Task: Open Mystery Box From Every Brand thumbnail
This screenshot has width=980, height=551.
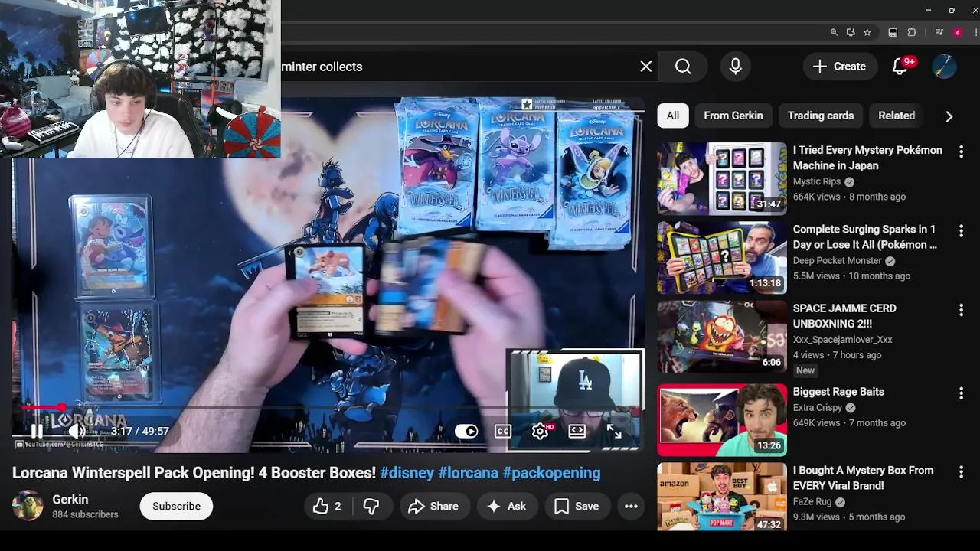Action: (x=722, y=497)
